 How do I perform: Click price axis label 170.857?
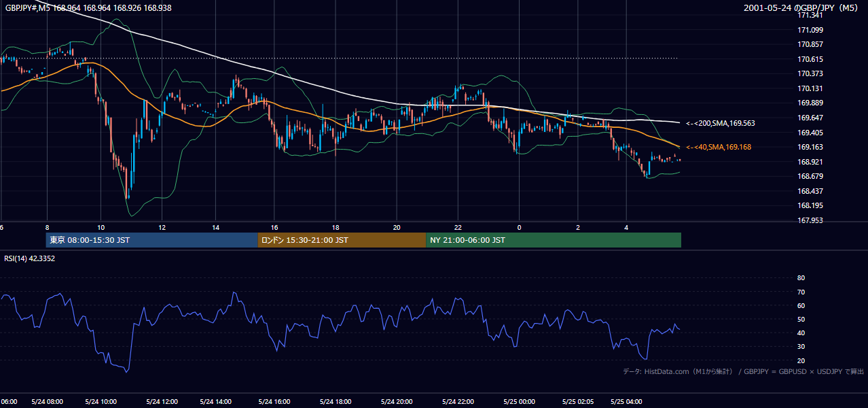pyautogui.click(x=810, y=44)
